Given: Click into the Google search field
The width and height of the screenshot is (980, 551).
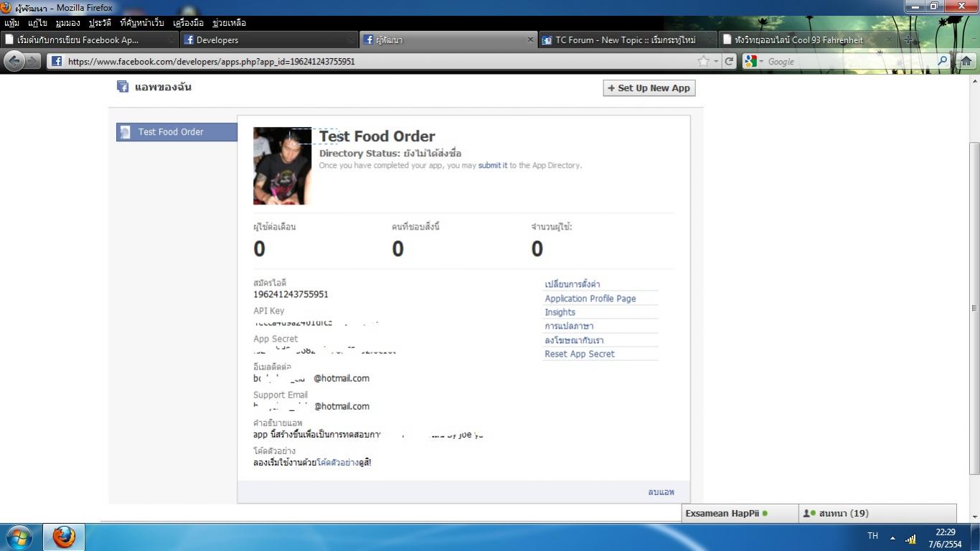Looking at the screenshot, I should click(850, 62).
